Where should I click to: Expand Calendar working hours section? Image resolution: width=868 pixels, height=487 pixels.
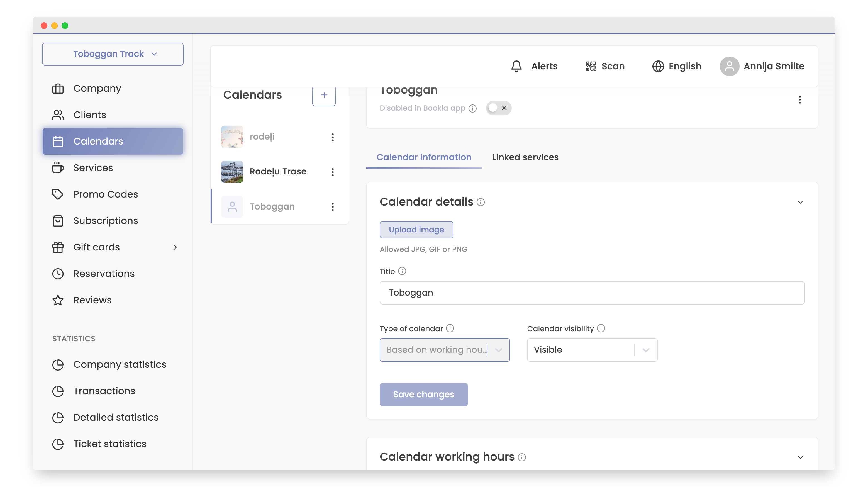click(x=800, y=457)
